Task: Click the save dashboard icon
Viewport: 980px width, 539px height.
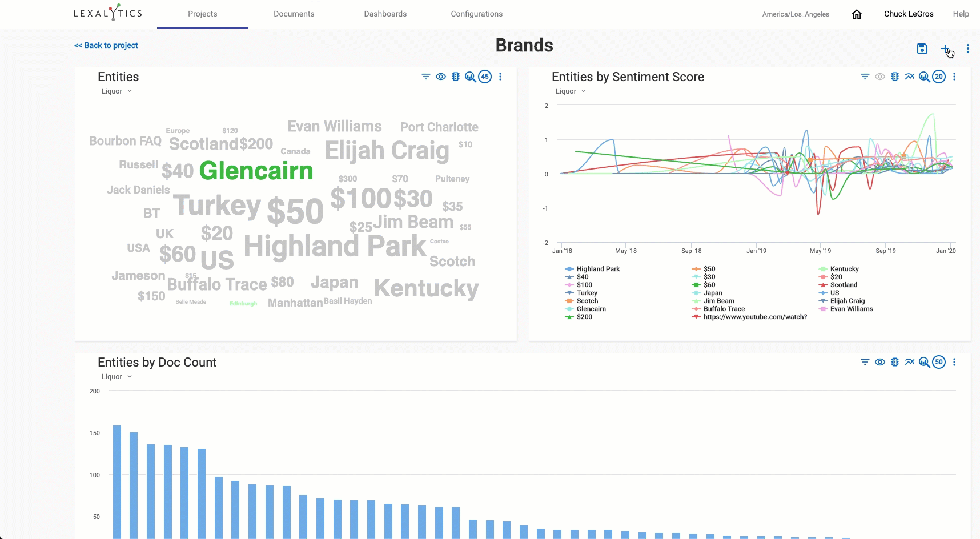Action: pos(922,49)
